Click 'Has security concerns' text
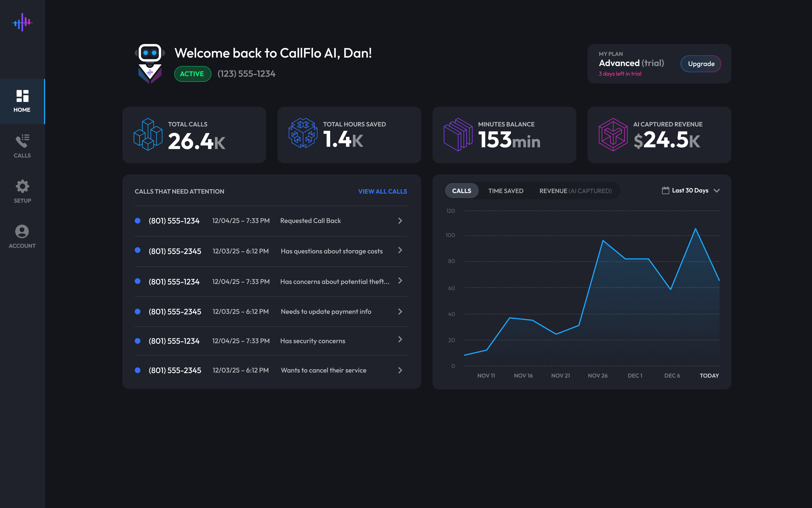 coord(312,341)
